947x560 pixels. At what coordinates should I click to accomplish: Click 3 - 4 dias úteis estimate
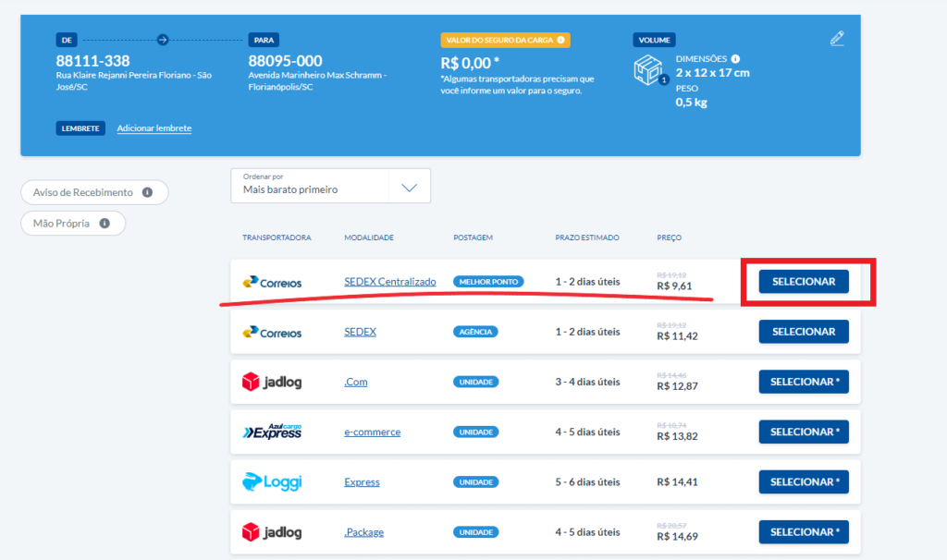[587, 382]
